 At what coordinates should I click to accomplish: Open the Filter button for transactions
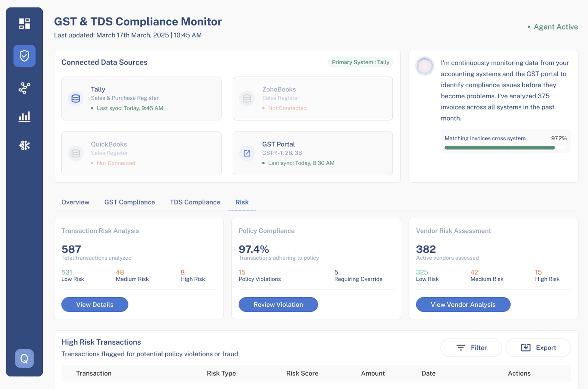tap(471, 348)
